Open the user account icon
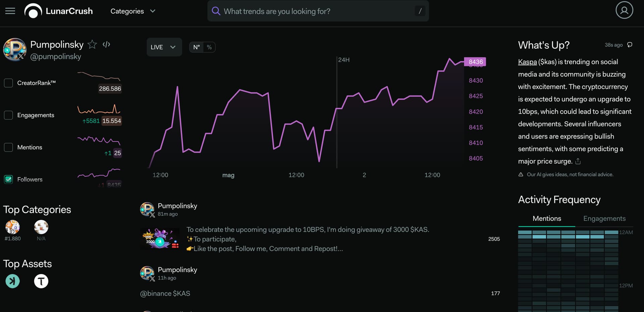644x312 pixels. pos(624,10)
